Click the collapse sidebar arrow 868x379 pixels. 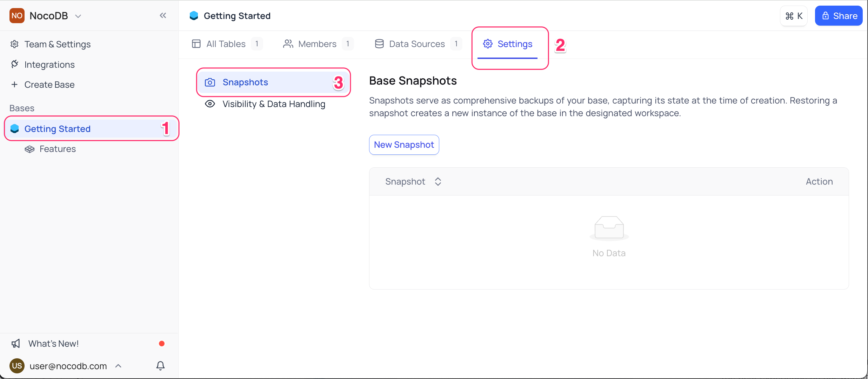163,15
